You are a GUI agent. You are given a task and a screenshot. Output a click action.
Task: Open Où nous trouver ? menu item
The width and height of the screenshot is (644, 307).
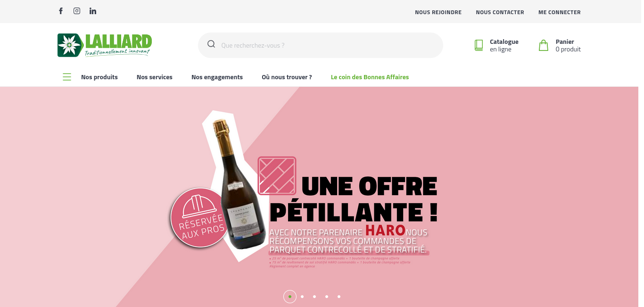[287, 77]
